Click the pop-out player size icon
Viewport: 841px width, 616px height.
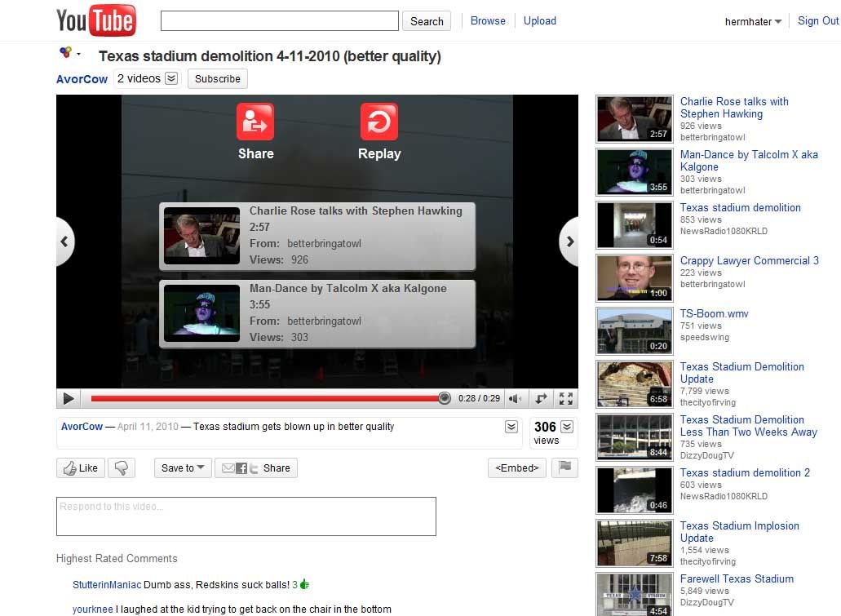(541, 399)
